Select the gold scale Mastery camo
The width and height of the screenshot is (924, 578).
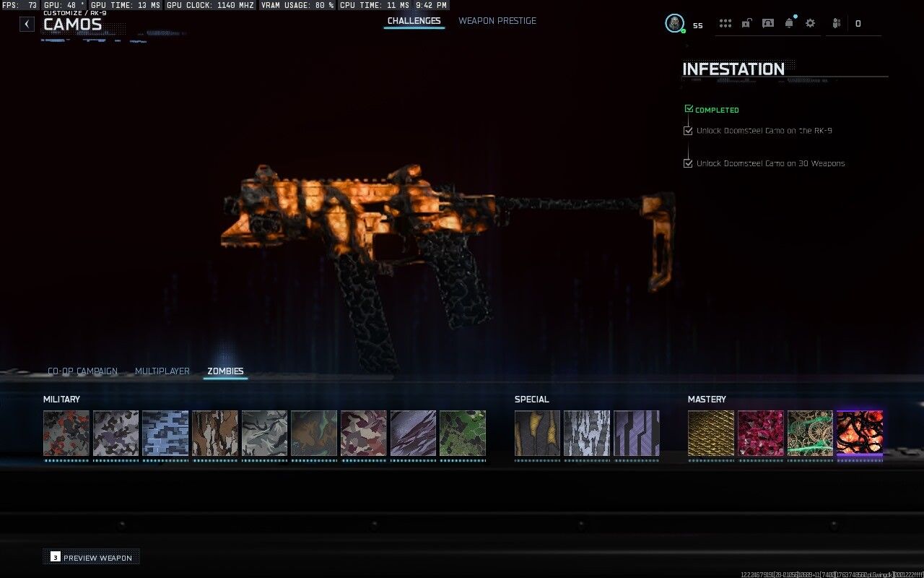tap(711, 433)
